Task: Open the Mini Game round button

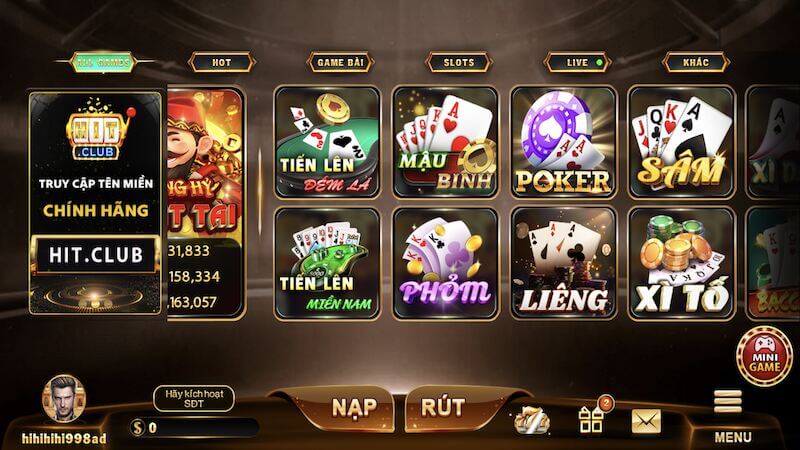Action: (764, 356)
